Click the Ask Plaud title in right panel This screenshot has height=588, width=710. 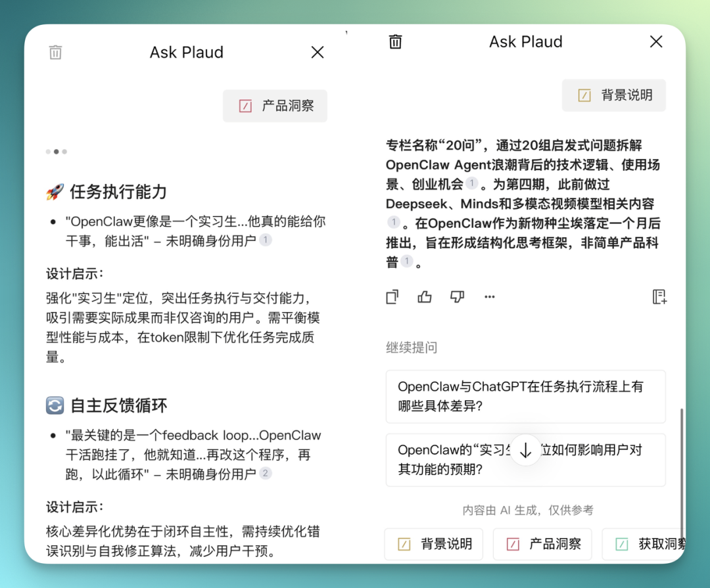[526, 41]
